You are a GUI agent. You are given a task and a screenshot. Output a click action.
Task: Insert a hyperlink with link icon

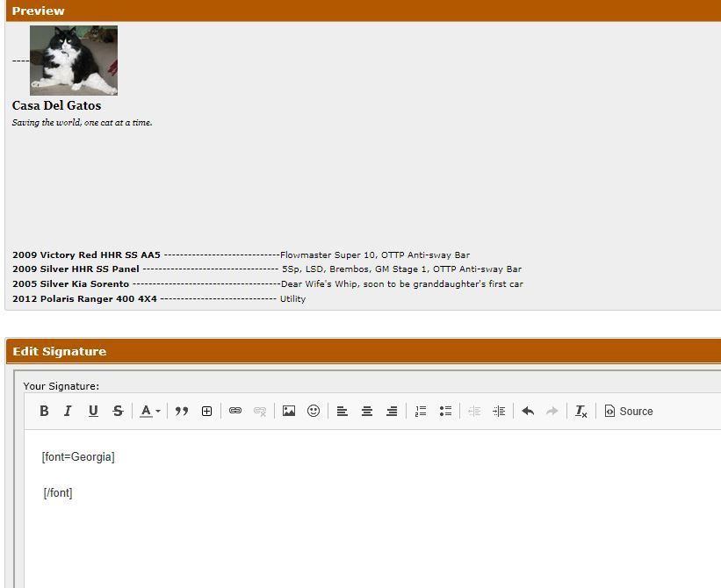[x=235, y=411]
